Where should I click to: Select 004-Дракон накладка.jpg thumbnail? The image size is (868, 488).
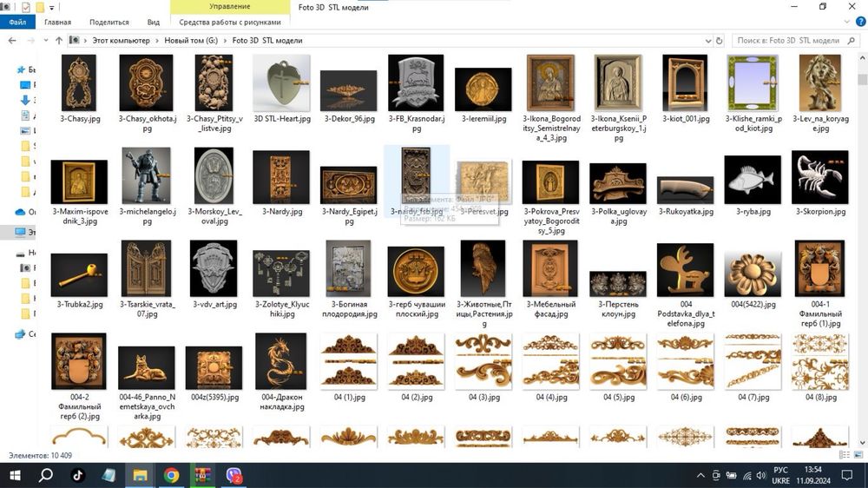tap(282, 361)
